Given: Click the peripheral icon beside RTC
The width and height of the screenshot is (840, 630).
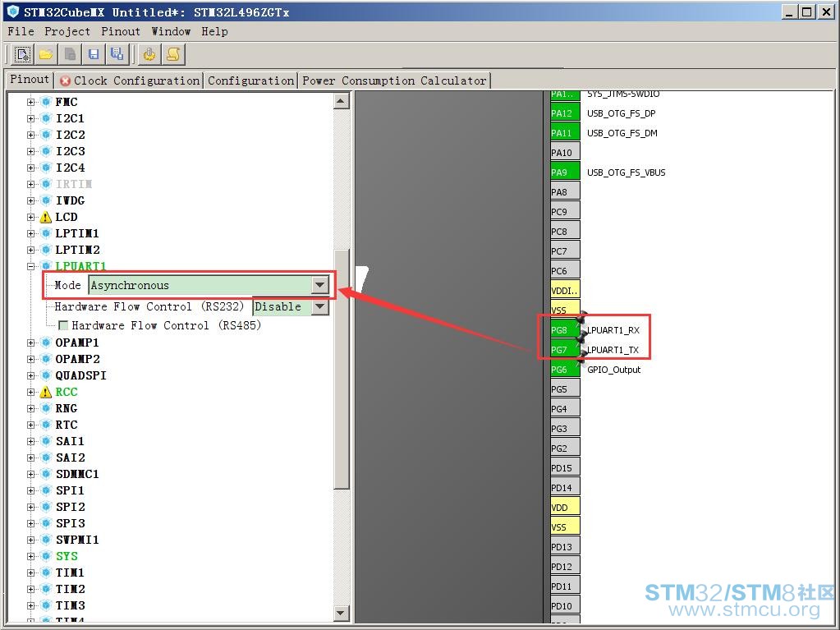Looking at the screenshot, I should [x=46, y=425].
